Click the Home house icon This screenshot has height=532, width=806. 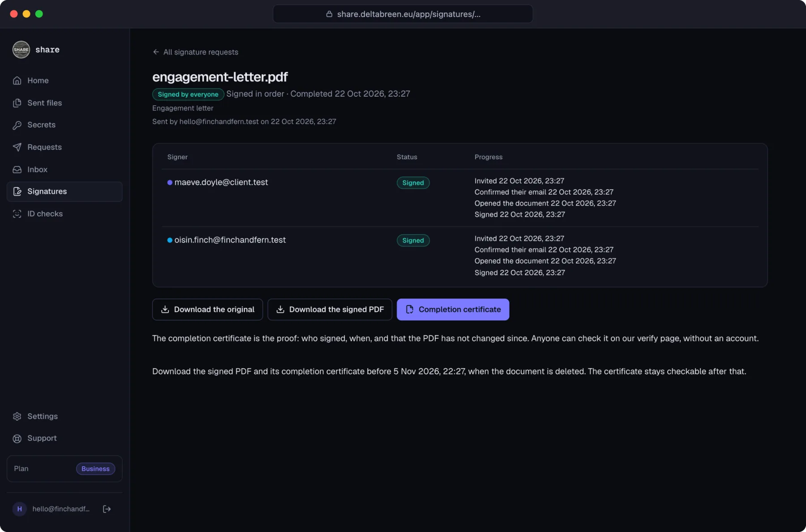pyautogui.click(x=17, y=81)
